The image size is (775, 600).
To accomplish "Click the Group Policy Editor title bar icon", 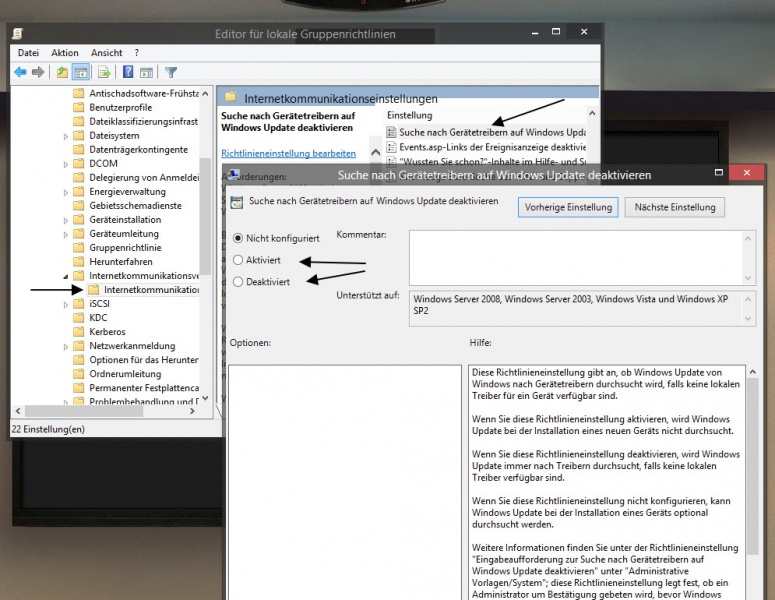I will (x=18, y=34).
